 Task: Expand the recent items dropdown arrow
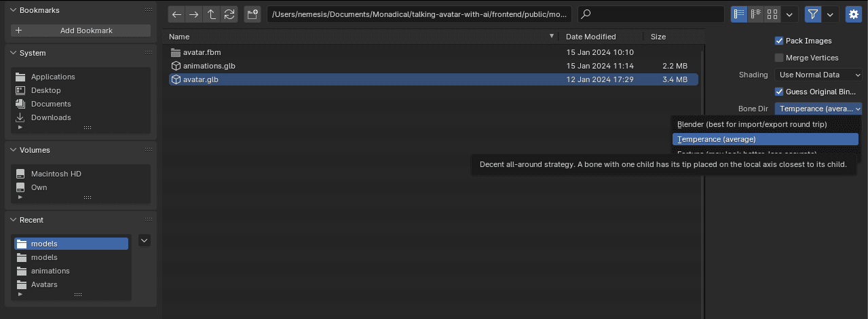click(x=144, y=240)
